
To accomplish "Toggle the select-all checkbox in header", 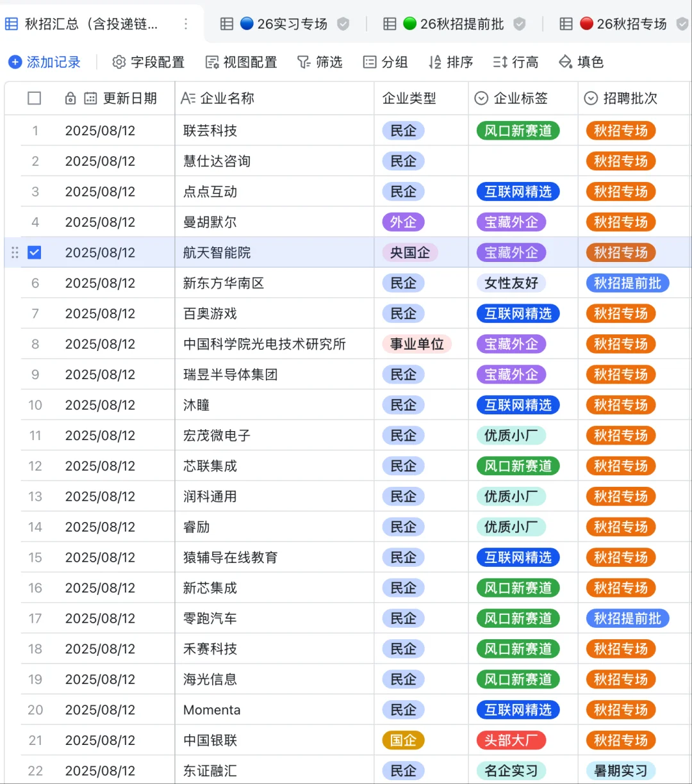I will pos(35,98).
